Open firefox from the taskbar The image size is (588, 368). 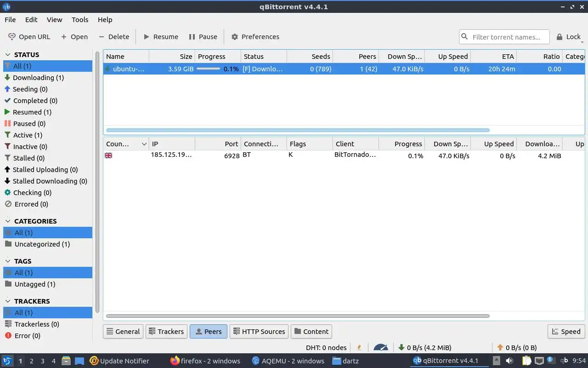[205, 361]
